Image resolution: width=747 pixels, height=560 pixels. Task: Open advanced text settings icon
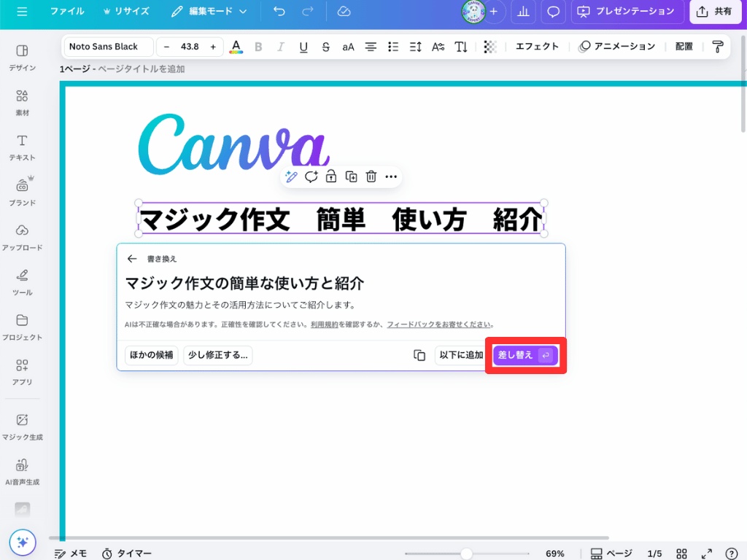pos(438,47)
